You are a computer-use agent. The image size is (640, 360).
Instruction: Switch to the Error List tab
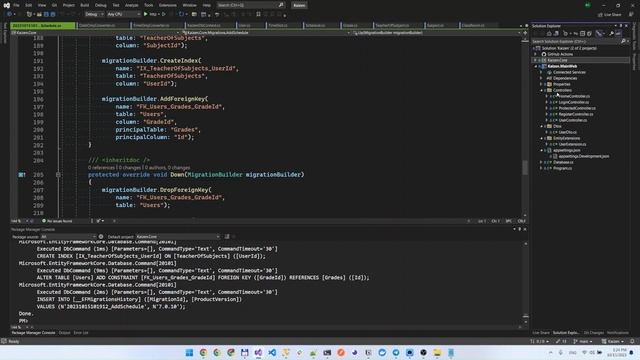(81, 333)
